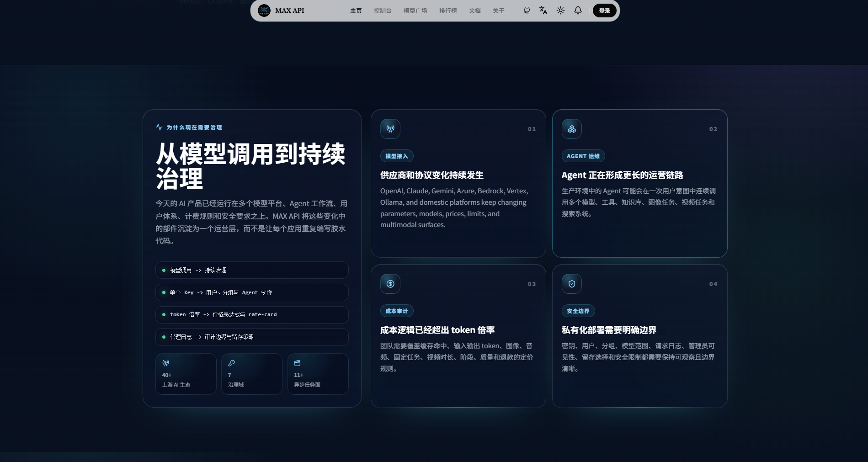868x462 pixels.
Task: Open the 排行榜 nav item
Action: coord(448,11)
